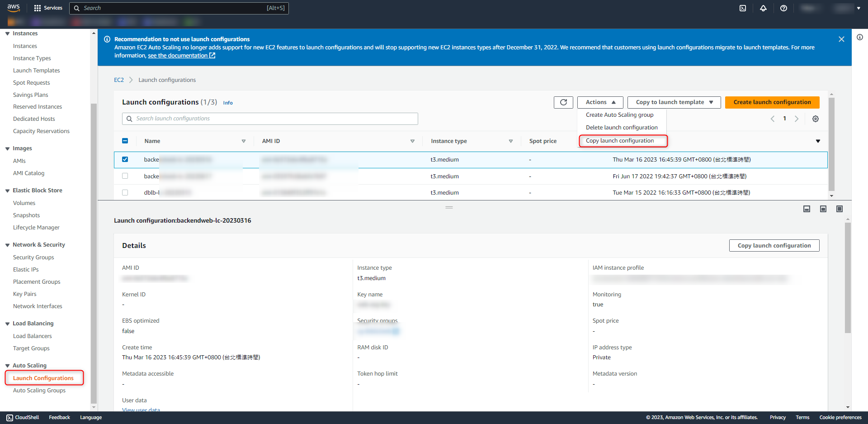Open Copy to launch template dropdown
The height and width of the screenshot is (424, 868).
pyautogui.click(x=674, y=102)
